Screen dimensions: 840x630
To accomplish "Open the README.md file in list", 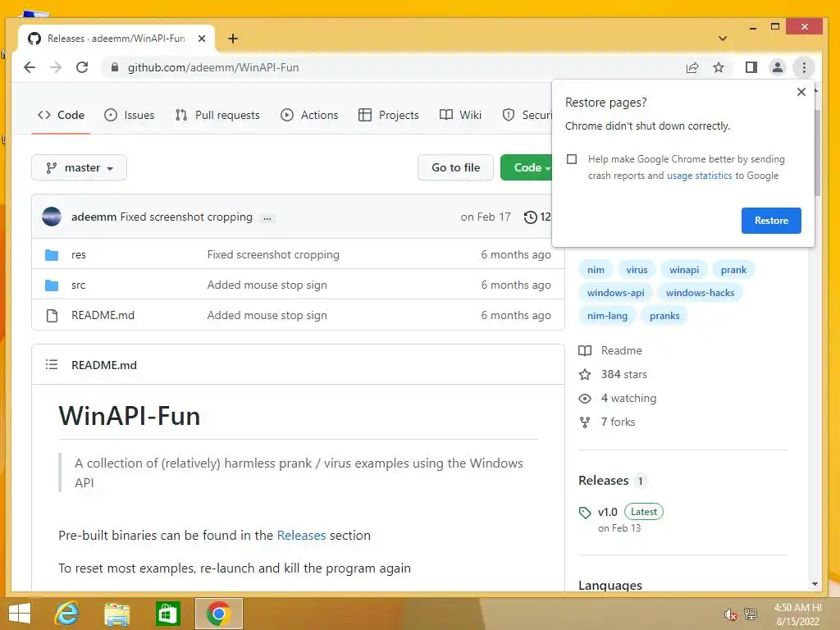I will pos(103,316).
